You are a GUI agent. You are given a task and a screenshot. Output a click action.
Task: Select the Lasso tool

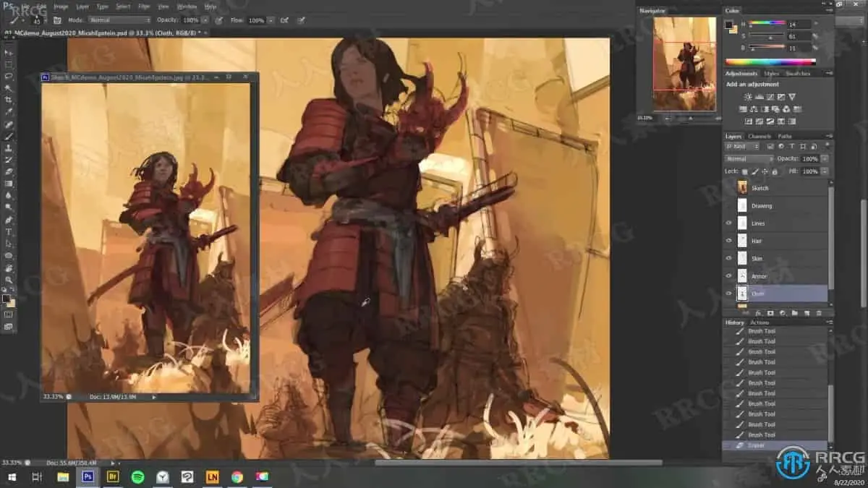[x=9, y=76]
